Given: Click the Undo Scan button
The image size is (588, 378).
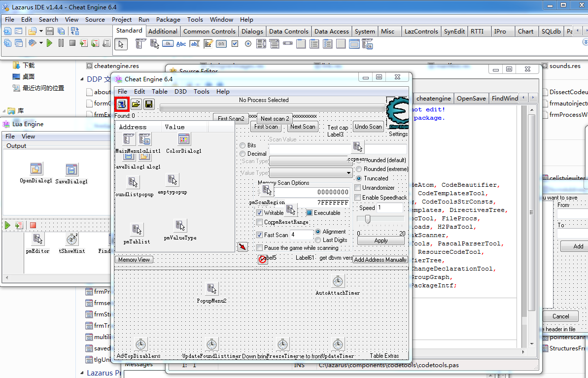Looking at the screenshot, I should [x=368, y=127].
